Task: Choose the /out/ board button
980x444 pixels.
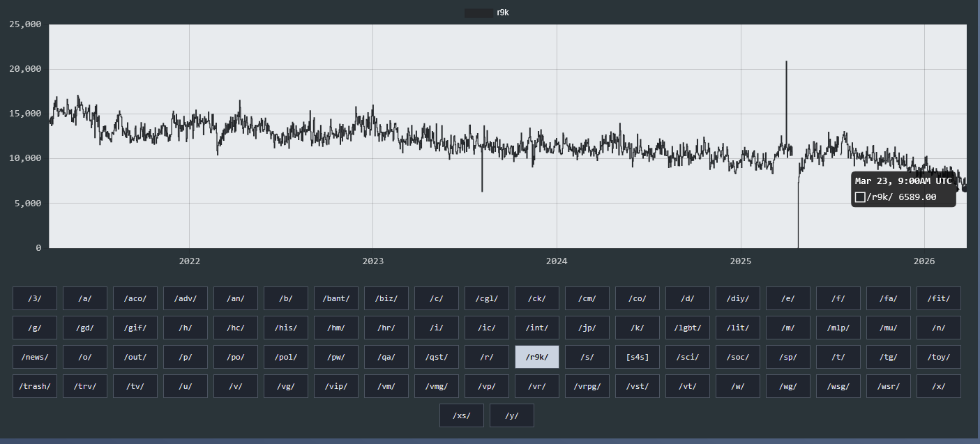Action: click(135, 357)
